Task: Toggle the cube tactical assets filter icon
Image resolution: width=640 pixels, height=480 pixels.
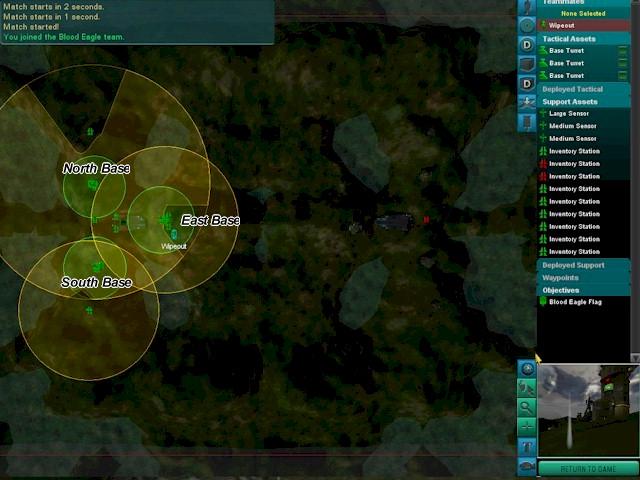Action: 527,64
